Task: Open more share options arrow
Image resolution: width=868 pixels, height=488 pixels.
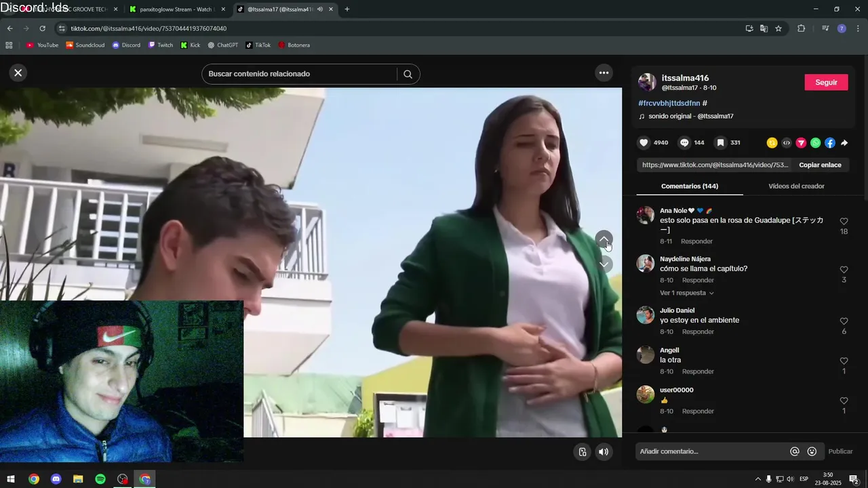Action: tap(844, 143)
